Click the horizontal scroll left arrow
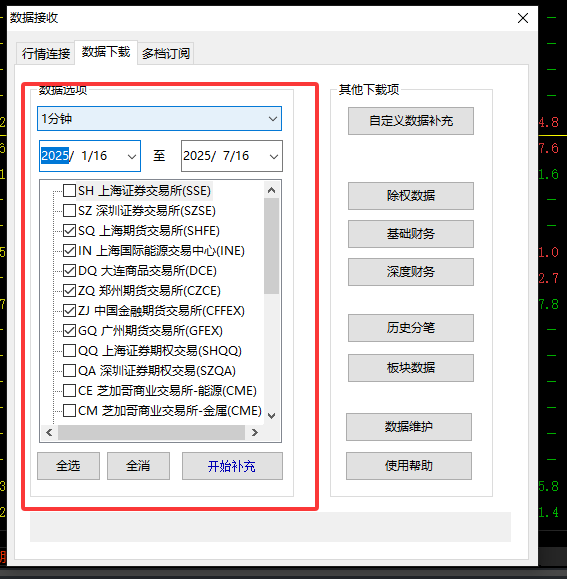 click(49, 432)
